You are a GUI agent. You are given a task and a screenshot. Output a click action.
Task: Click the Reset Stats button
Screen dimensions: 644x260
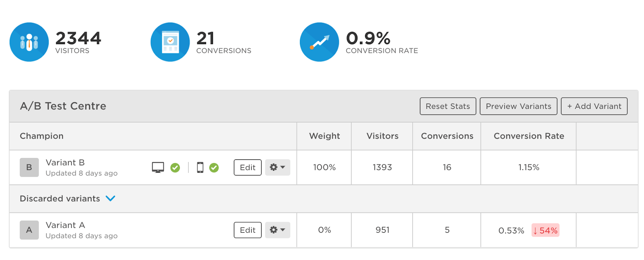point(448,106)
